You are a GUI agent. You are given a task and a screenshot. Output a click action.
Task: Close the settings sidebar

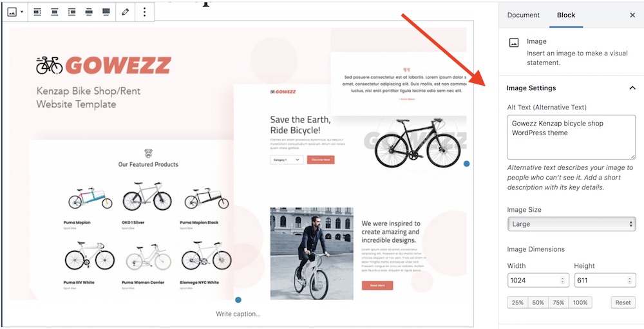pyautogui.click(x=632, y=15)
